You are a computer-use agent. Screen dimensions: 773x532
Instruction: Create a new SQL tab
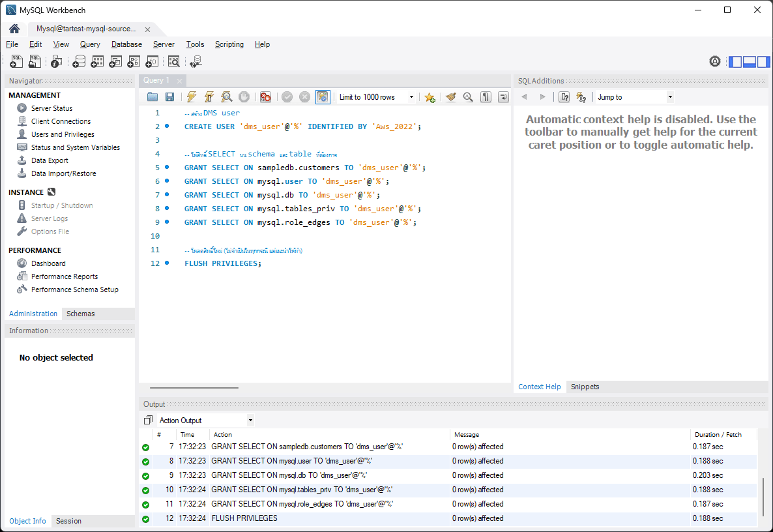16,61
